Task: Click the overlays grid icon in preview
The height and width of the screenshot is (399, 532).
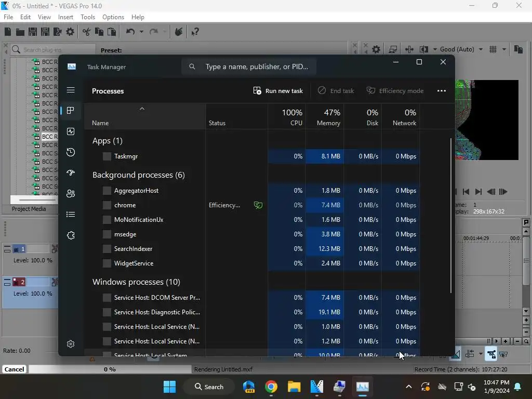Action: pyautogui.click(x=493, y=49)
